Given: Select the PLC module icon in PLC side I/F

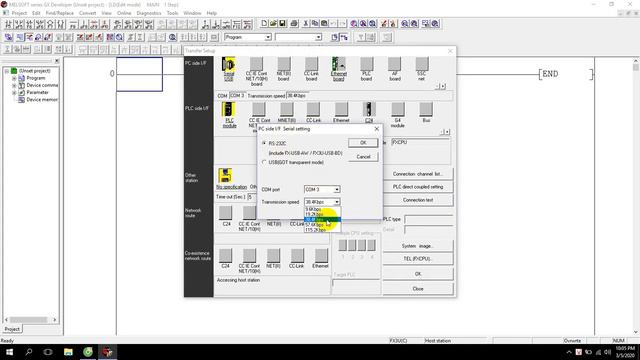Looking at the screenshot, I should (x=229, y=109).
